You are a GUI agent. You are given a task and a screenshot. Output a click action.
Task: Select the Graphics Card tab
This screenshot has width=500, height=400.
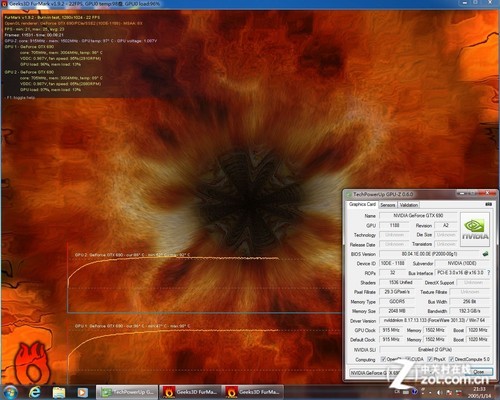coord(362,204)
